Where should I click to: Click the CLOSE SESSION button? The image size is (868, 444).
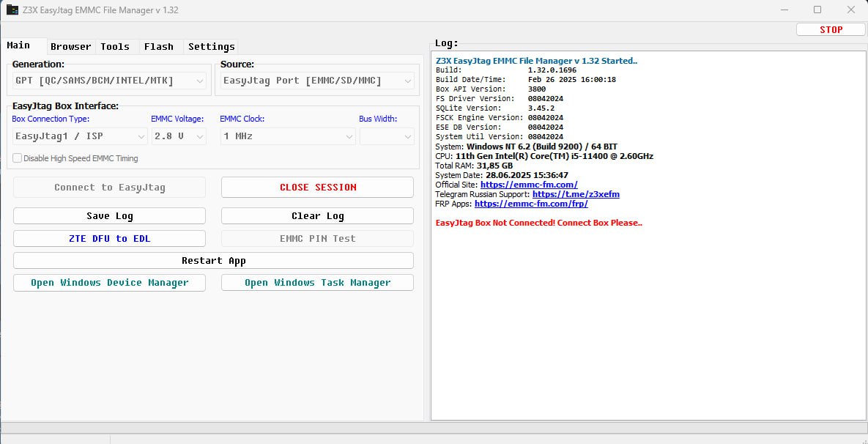click(317, 187)
